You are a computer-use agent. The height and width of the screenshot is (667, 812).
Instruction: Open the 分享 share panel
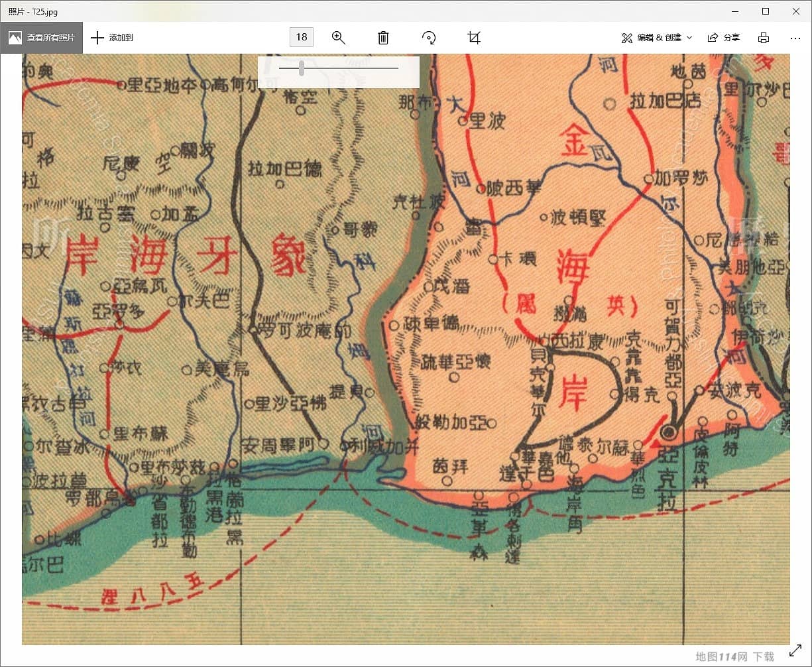click(724, 38)
